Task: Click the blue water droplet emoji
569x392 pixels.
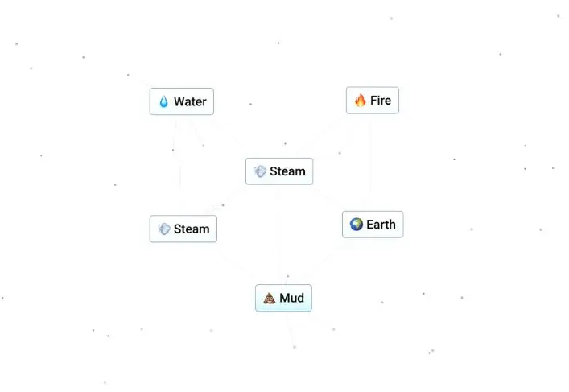Action: (163, 101)
